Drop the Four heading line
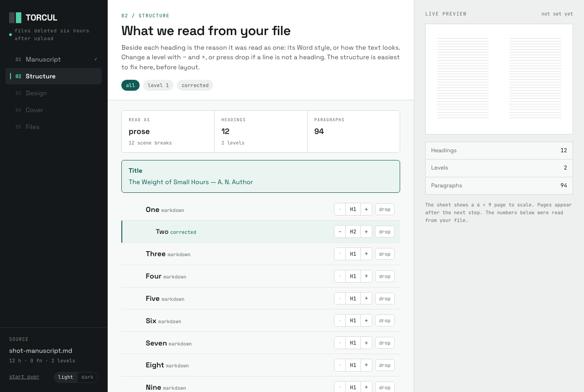This screenshot has width=584, height=392. click(385, 276)
